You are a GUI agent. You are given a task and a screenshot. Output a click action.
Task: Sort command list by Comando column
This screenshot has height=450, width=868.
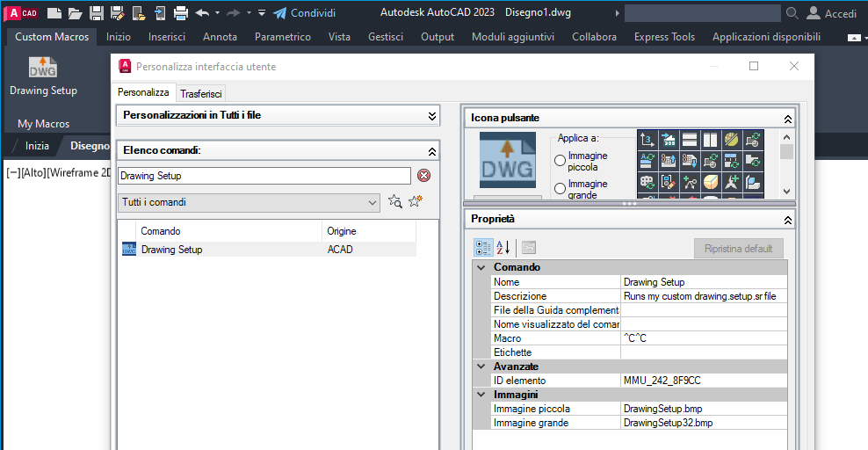point(228,231)
